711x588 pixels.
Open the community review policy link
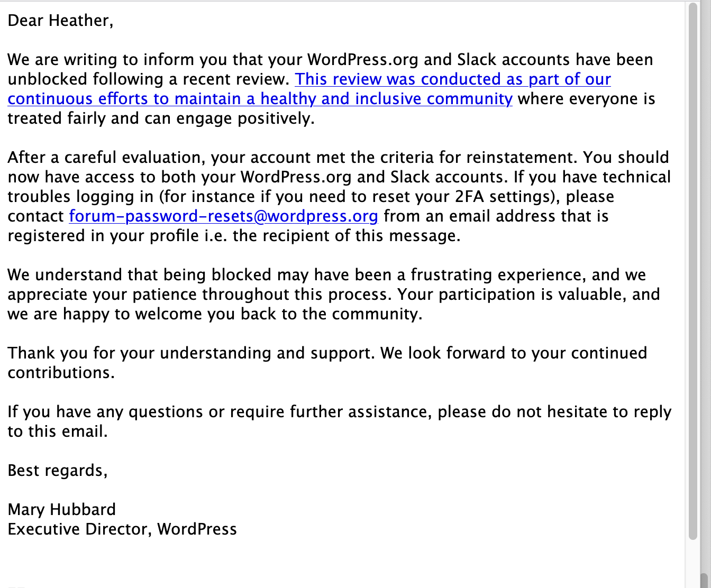point(259,99)
